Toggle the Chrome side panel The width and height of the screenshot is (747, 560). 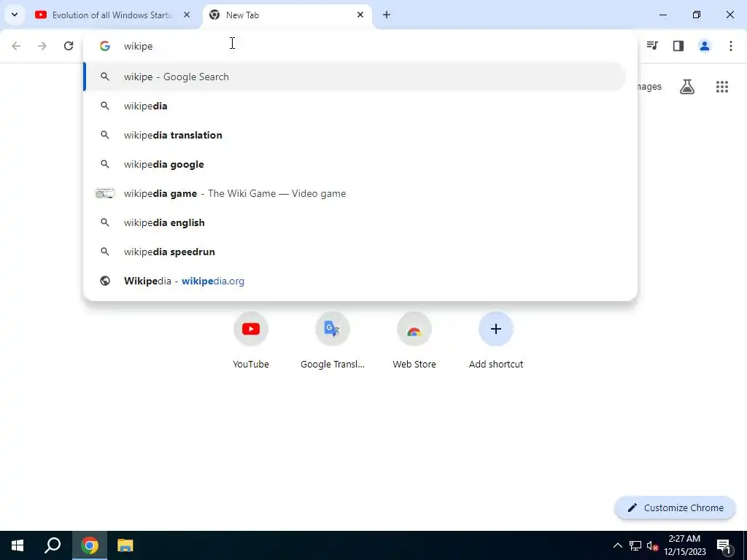click(x=678, y=46)
